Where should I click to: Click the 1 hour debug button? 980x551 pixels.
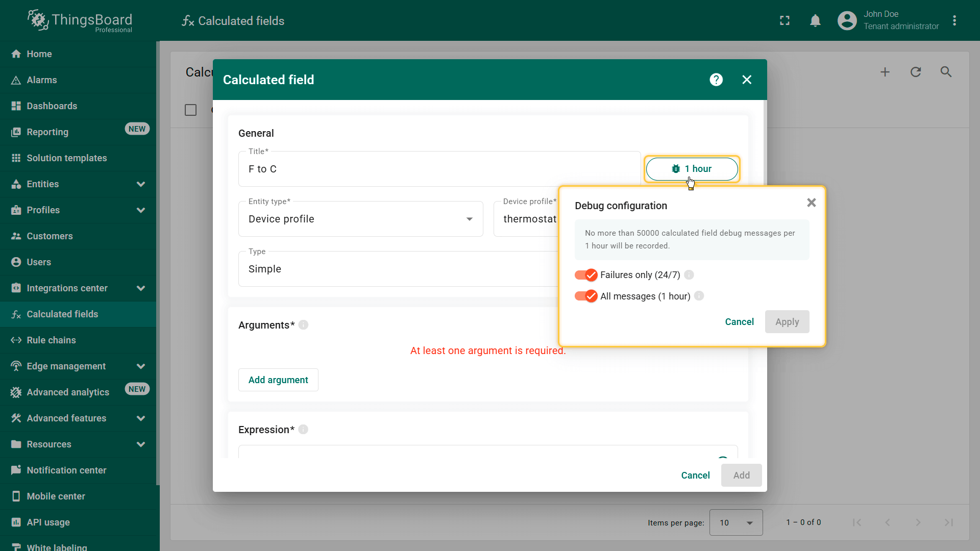[692, 169]
